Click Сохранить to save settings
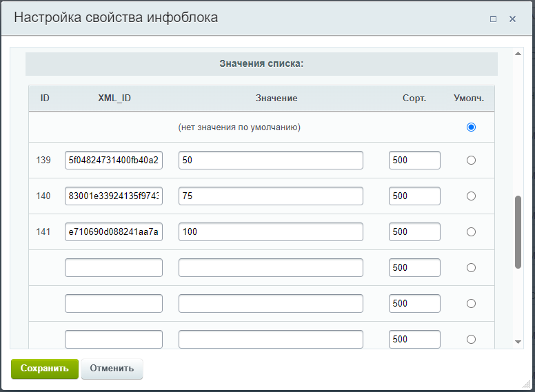Screen dimensions: 535x392 pyautogui.click(x=45, y=369)
